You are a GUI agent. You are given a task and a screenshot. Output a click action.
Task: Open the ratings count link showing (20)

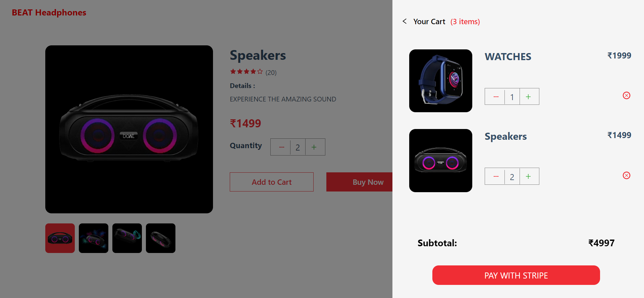(271, 72)
